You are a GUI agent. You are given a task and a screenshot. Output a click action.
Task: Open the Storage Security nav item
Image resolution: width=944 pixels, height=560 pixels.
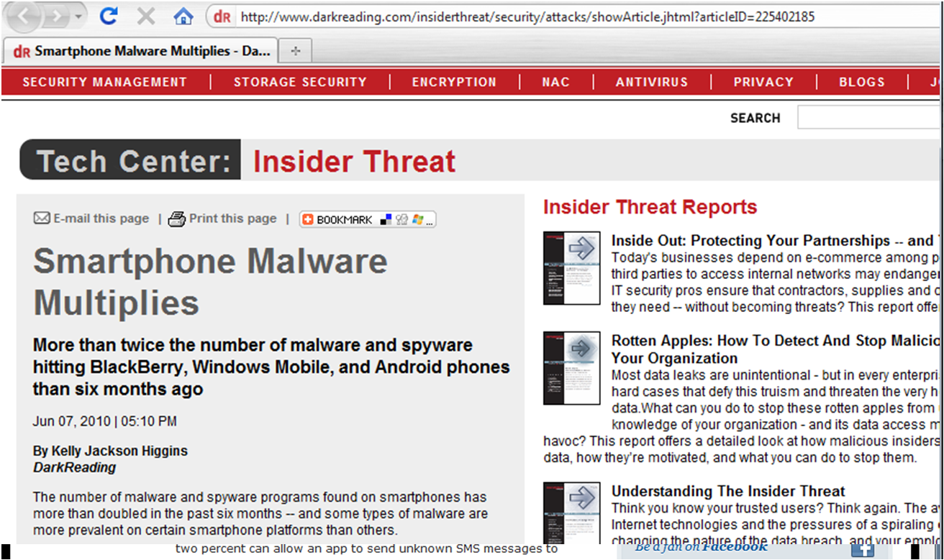click(300, 82)
